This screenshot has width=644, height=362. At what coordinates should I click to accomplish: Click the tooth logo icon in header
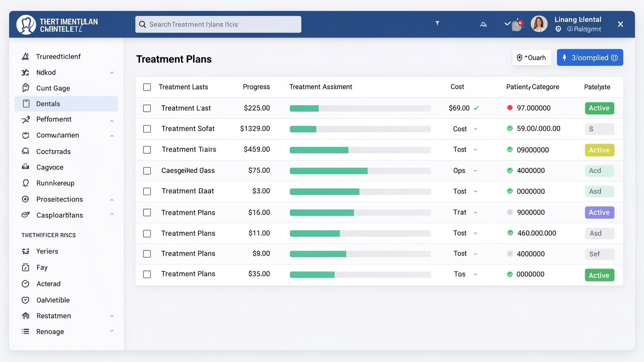click(x=26, y=24)
